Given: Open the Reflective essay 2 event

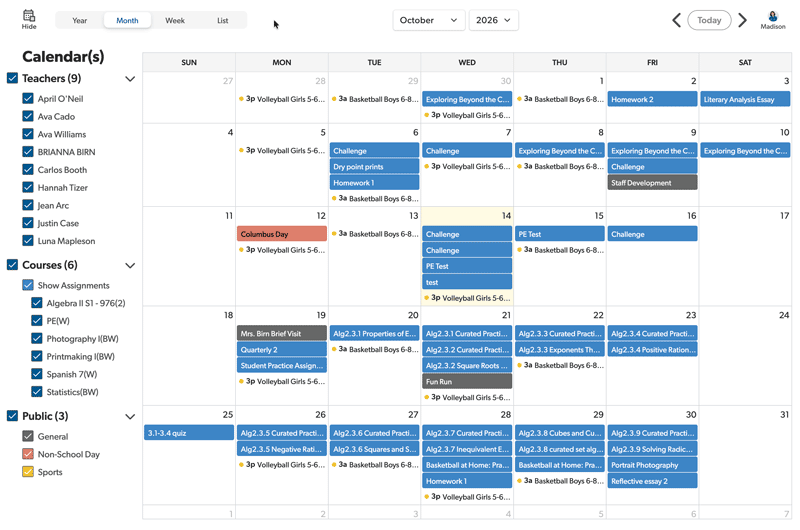Looking at the screenshot, I should click(652, 481).
